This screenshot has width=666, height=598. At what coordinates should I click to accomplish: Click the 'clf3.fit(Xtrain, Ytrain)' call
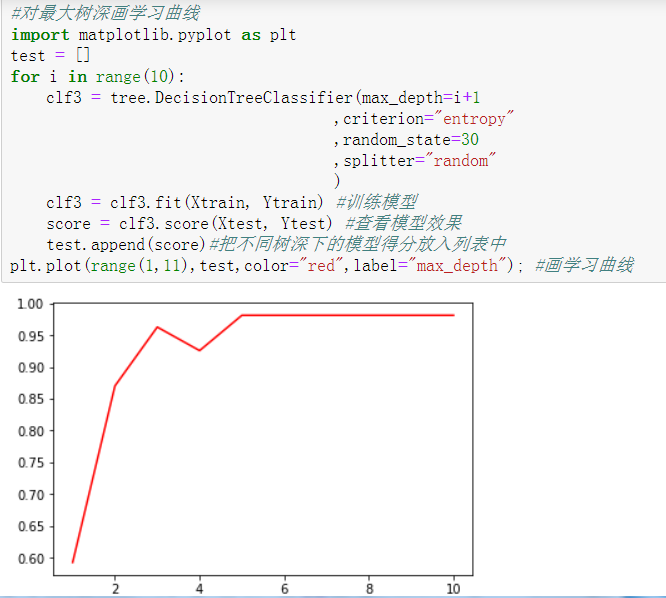click(217, 203)
